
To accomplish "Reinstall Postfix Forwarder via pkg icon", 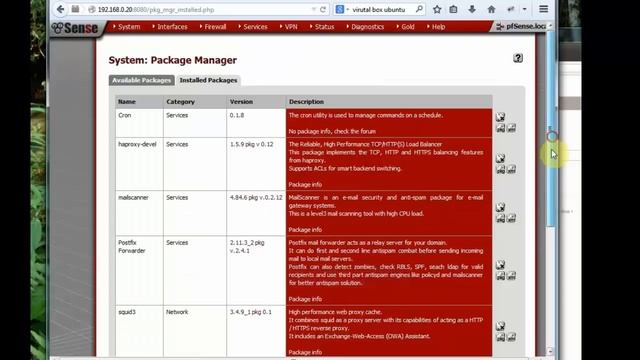I will click(x=501, y=276).
